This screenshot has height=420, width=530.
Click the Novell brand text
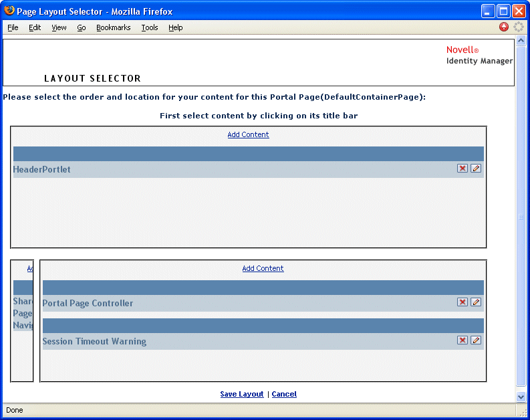pos(462,49)
